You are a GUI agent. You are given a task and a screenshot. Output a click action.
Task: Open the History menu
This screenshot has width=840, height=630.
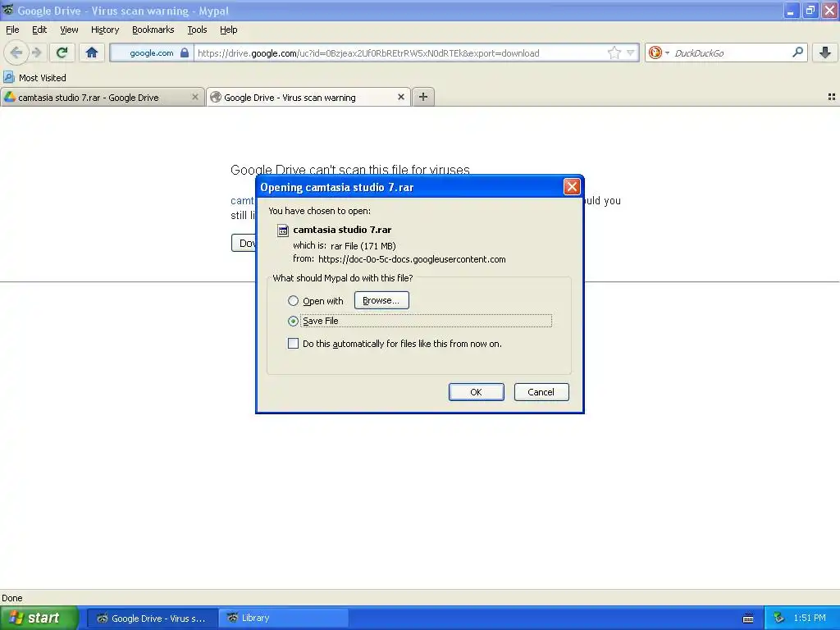pos(105,30)
